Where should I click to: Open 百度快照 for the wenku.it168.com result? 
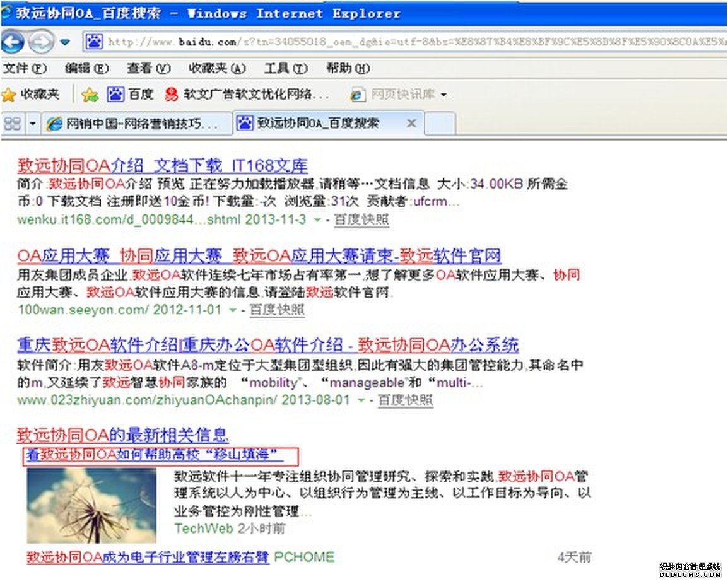[x=361, y=219]
